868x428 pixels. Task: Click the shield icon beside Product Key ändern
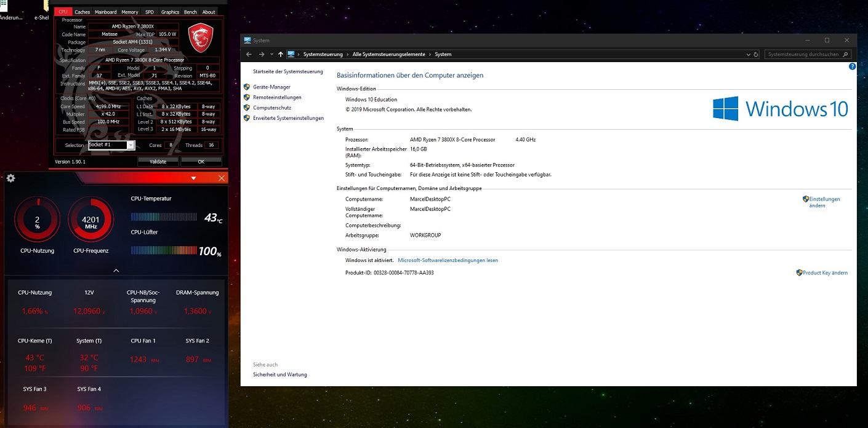[799, 272]
